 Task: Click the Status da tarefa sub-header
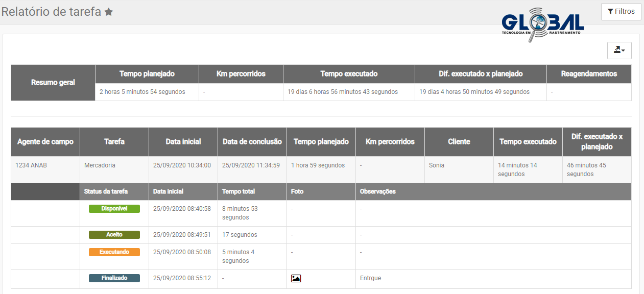coord(106,192)
